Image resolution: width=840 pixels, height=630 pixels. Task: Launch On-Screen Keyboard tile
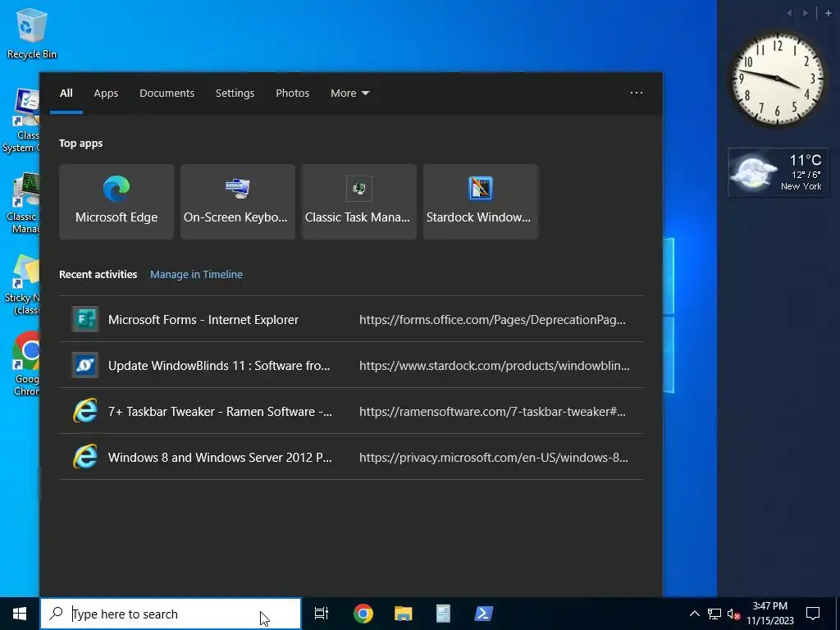[238, 202]
